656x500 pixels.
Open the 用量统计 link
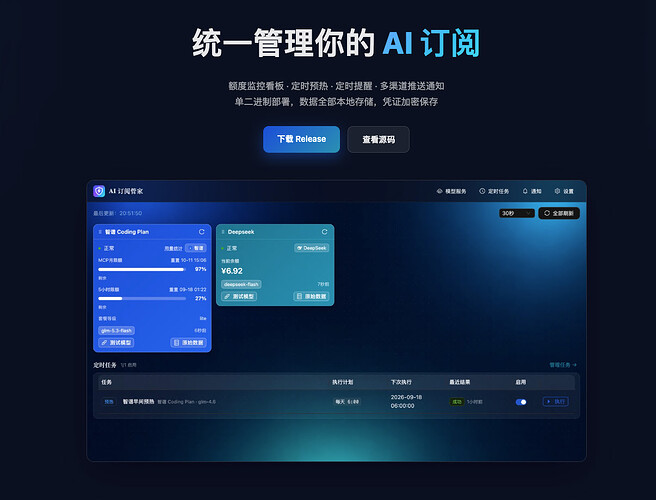pyautogui.click(x=173, y=248)
